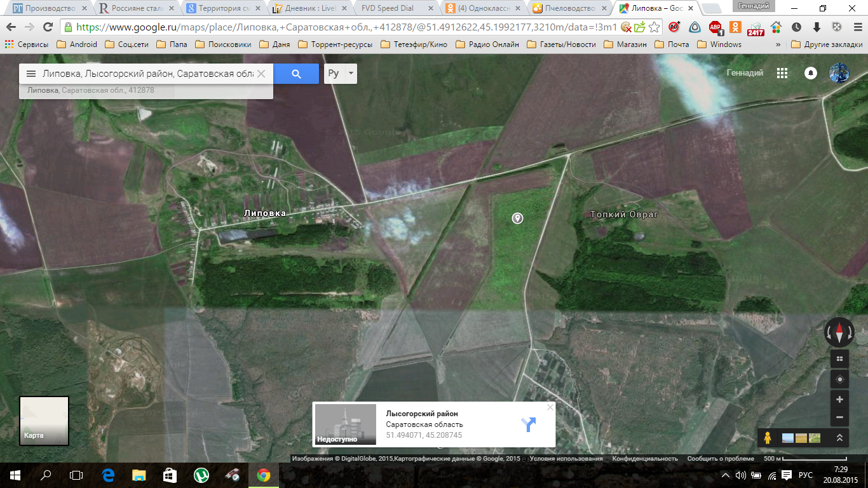The height and width of the screenshot is (488, 868).
Task: Open the Ру language dropdown
Action: tap(341, 74)
